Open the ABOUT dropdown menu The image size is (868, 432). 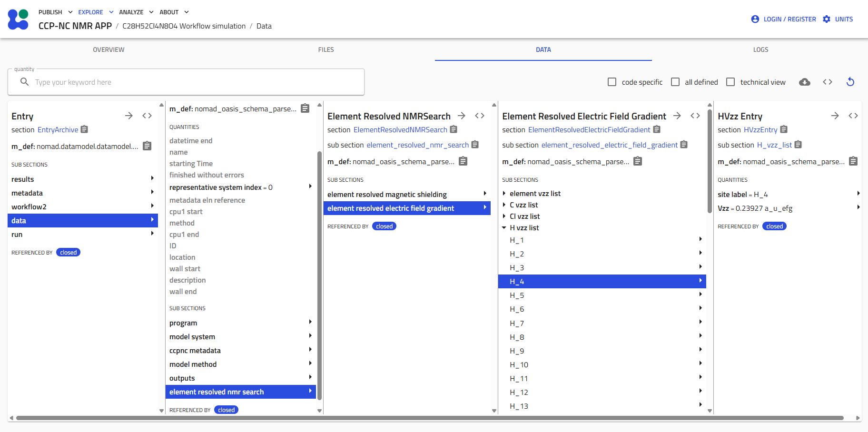[x=174, y=12]
